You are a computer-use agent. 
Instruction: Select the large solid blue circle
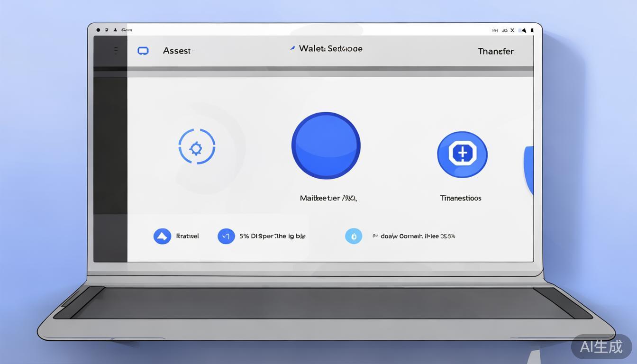(x=326, y=146)
